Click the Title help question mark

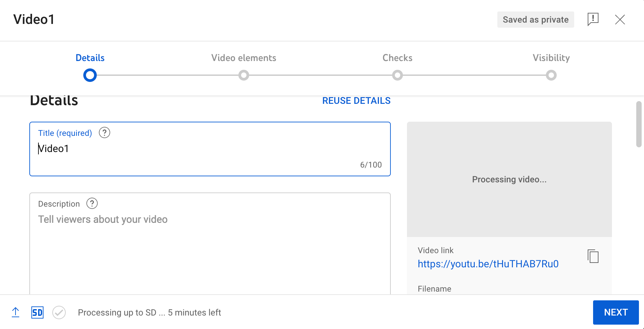click(105, 133)
